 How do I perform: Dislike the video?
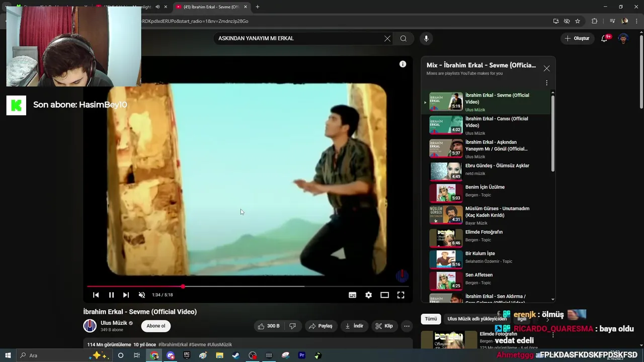click(293, 326)
